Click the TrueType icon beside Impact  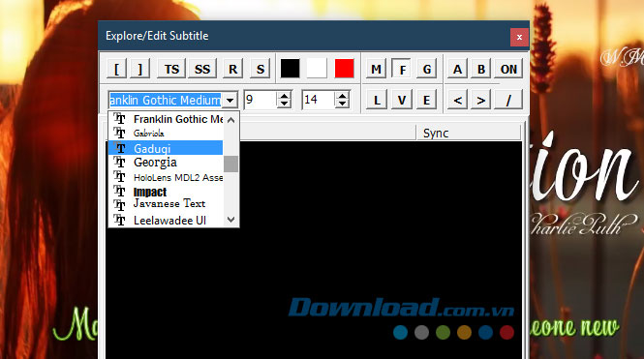119,192
